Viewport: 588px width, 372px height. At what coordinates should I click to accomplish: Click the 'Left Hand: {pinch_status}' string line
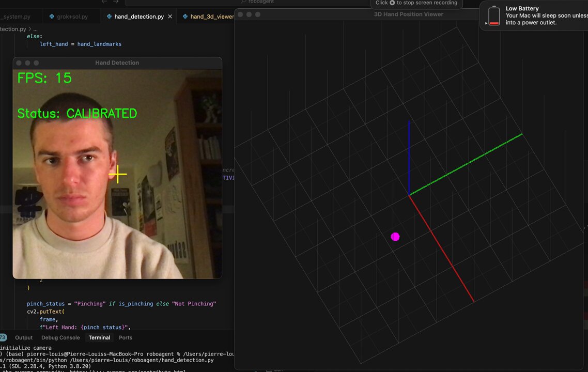(85, 328)
